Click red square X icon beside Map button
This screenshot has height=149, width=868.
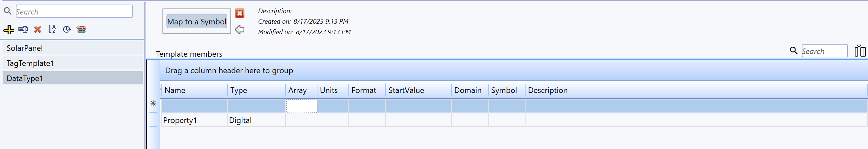(240, 14)
